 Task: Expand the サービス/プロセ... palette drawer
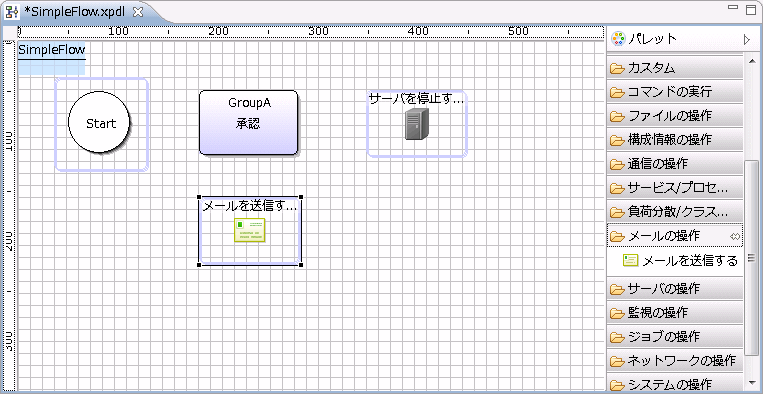(675, 187)
